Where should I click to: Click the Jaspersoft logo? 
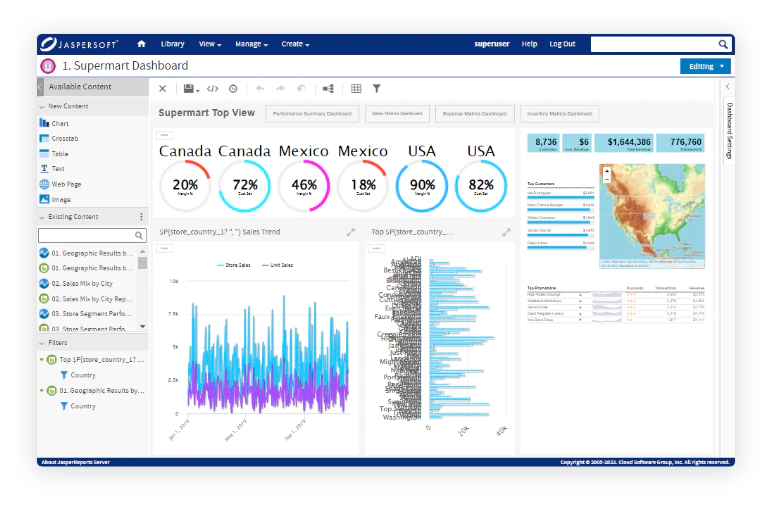coord(79,44)
